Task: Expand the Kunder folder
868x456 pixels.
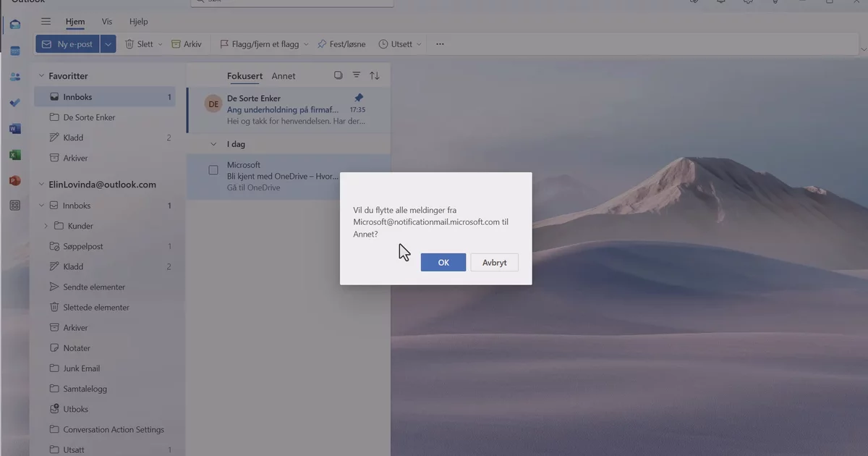Action: (x=46, y=226)
